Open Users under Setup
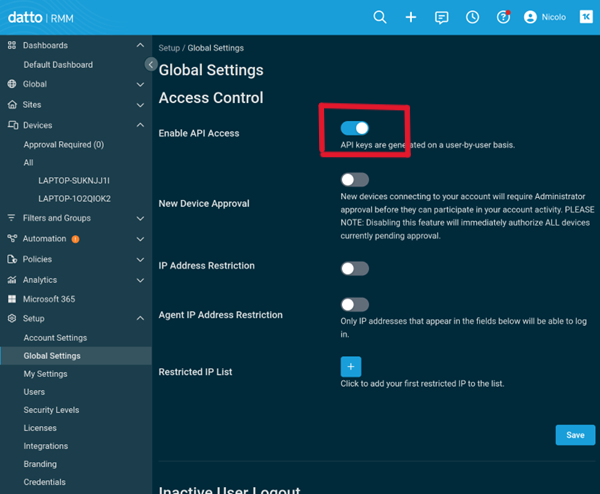600x494 pixels. click(x=34, y=392)
